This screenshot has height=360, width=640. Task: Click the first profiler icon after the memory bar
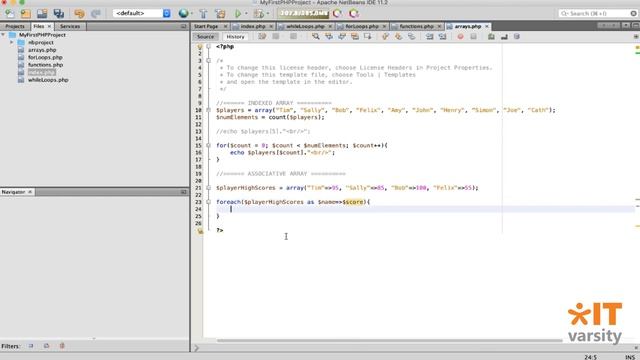point(337,13)
